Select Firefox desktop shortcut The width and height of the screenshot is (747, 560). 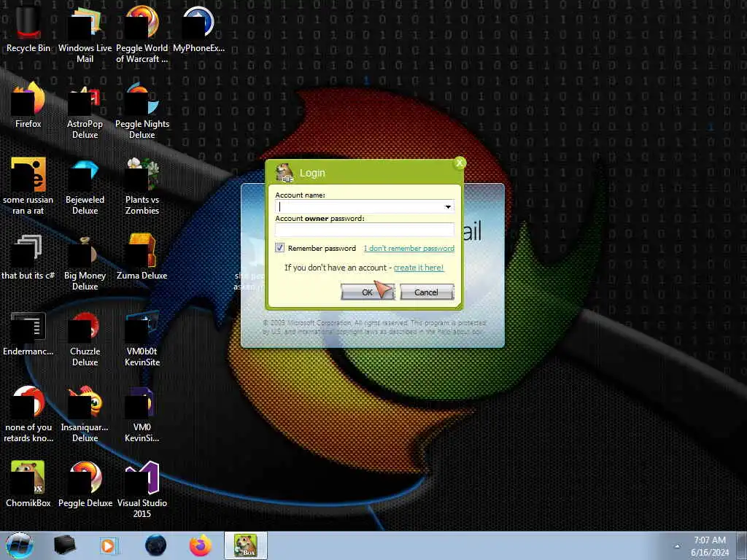coord(28,105)
